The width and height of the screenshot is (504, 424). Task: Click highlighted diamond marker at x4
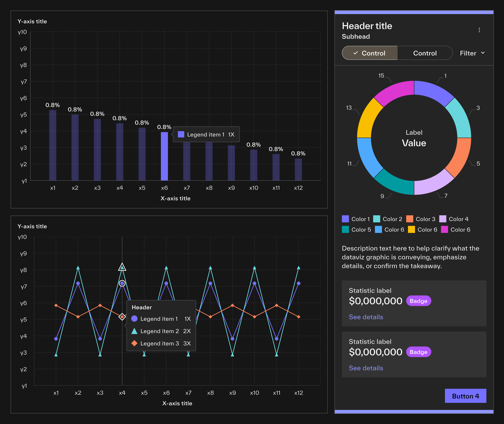122,317
